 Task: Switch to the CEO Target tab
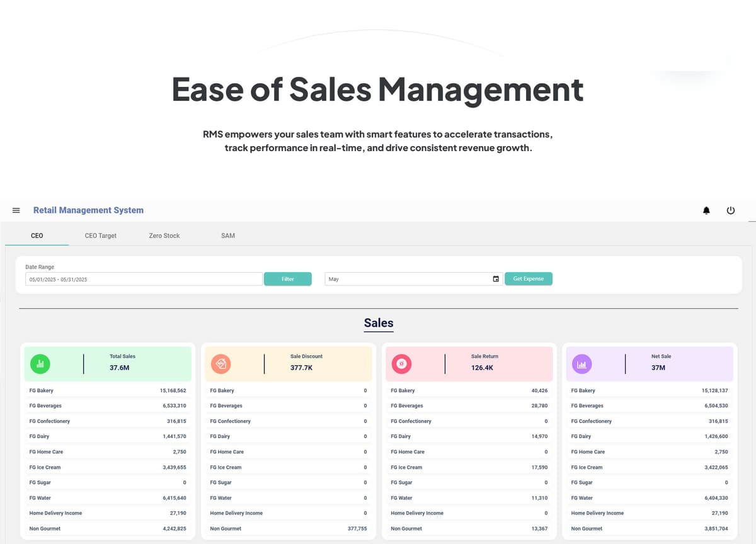coord(101,235)
